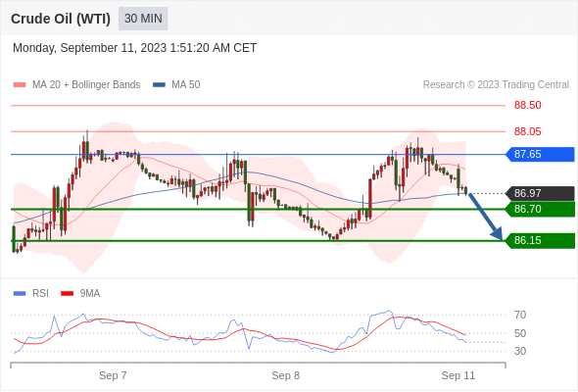Click the Sep 7 date axis label
The height and width of the screenshot is (392, 578).
click(113, 375)
